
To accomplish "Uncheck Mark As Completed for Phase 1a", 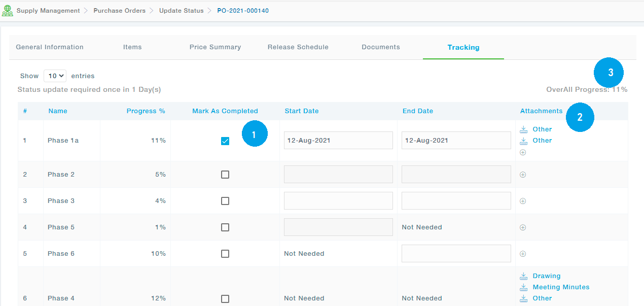I will pos(225,141).
